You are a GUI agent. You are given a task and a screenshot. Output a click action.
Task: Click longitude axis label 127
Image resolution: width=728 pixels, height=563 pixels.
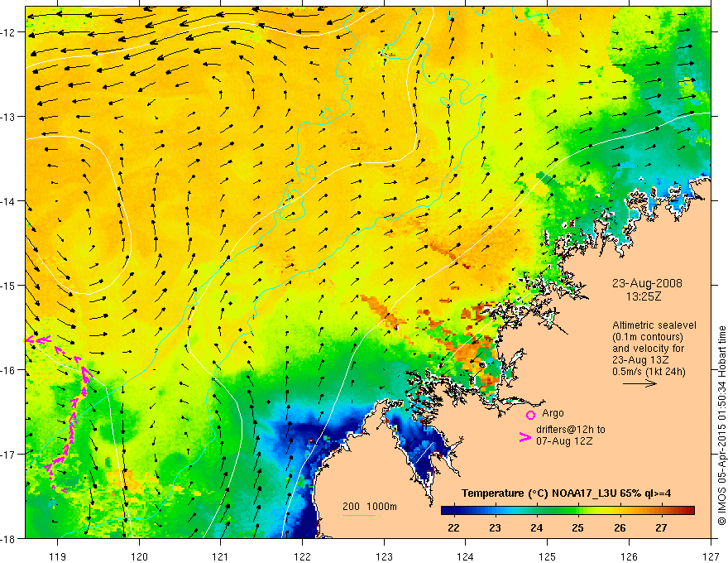tap(711, 556)
